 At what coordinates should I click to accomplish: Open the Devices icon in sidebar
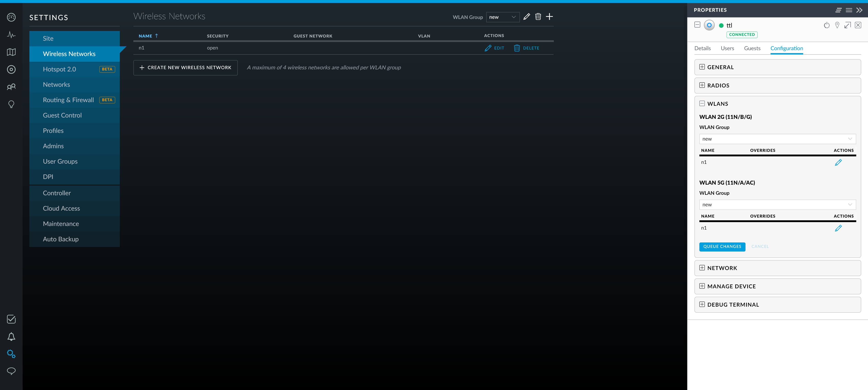click(11, 69)
